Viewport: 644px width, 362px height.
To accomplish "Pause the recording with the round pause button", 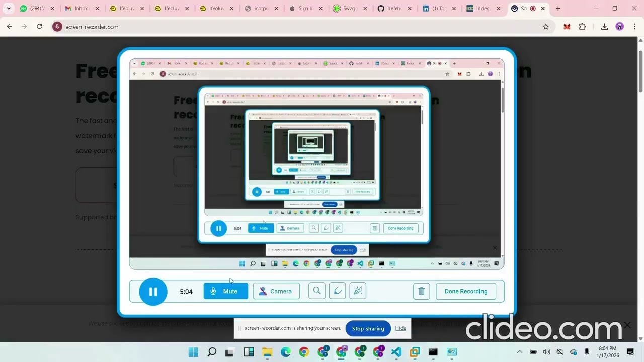I will tap(153, 291).
